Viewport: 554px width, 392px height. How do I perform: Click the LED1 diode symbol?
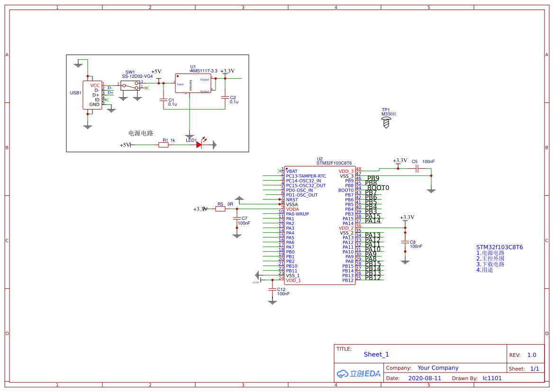tap(199, 144)
